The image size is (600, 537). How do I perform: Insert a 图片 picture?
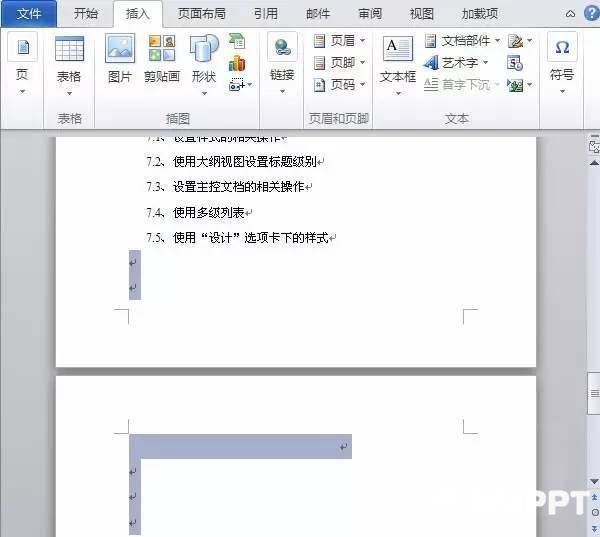tap(120, 59)
